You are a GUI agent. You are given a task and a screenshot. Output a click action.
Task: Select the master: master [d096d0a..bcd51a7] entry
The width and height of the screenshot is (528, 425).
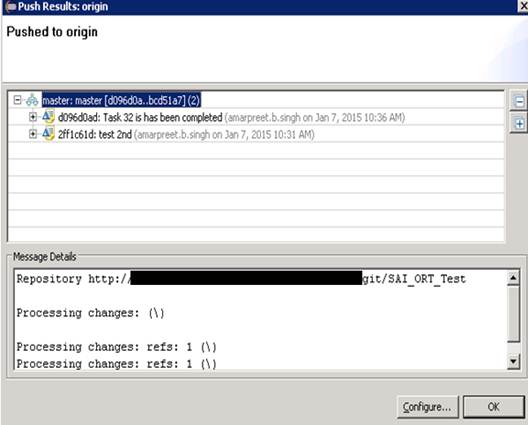[x=121, y=100]
